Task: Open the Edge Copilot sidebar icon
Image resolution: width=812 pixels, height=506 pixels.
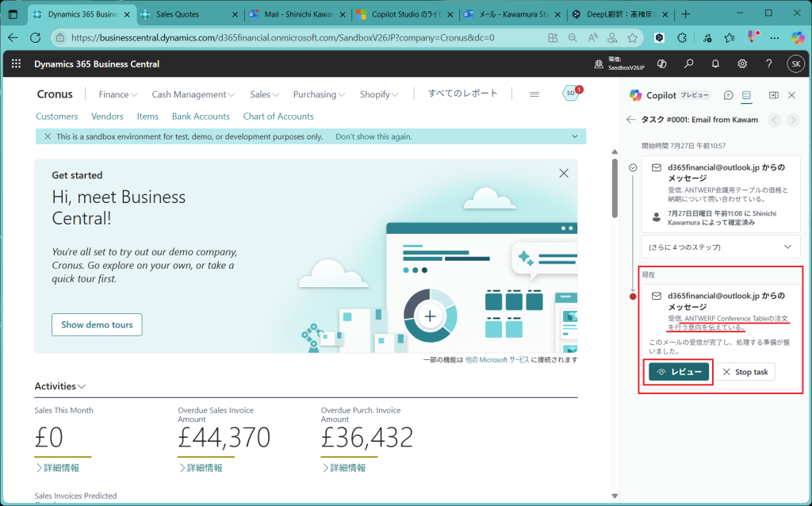Action: (x=798, y=38)
